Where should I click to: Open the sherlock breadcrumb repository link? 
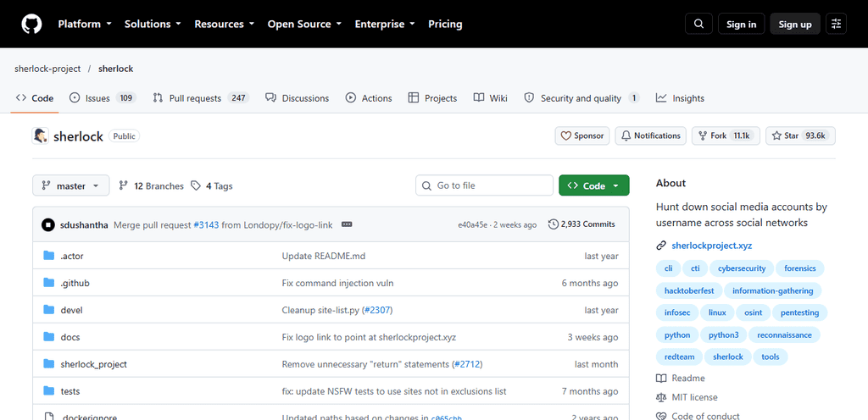coord(115,69)
